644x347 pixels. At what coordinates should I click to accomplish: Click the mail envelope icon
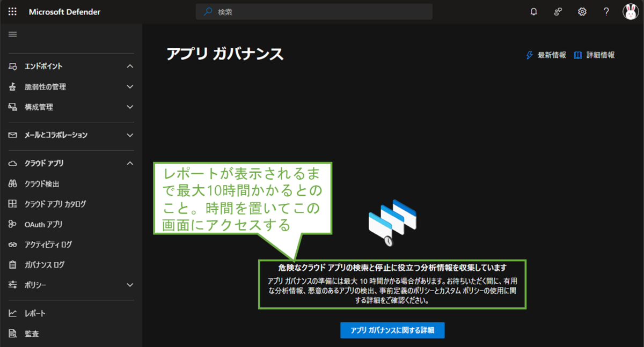click(x=13, y=135)
